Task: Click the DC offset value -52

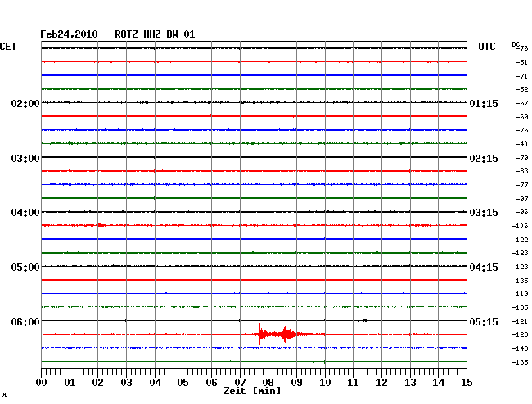Action: [522, 89]
